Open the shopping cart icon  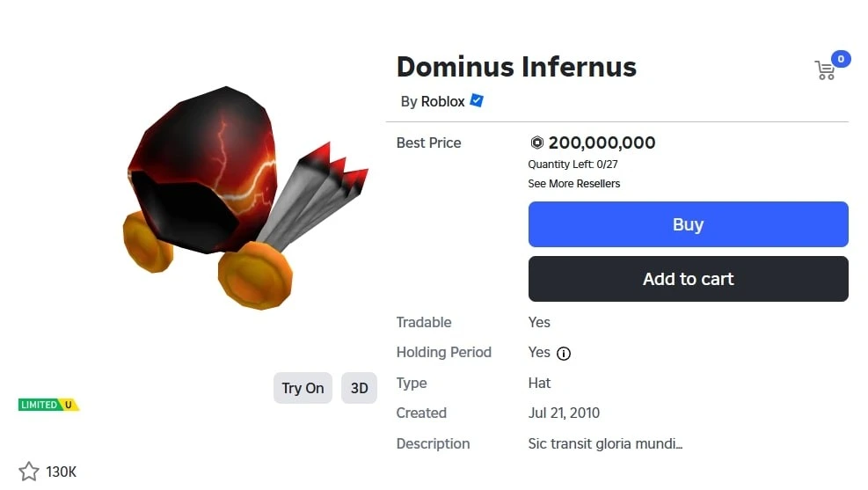pyautogui.click(x=824, y=71)
